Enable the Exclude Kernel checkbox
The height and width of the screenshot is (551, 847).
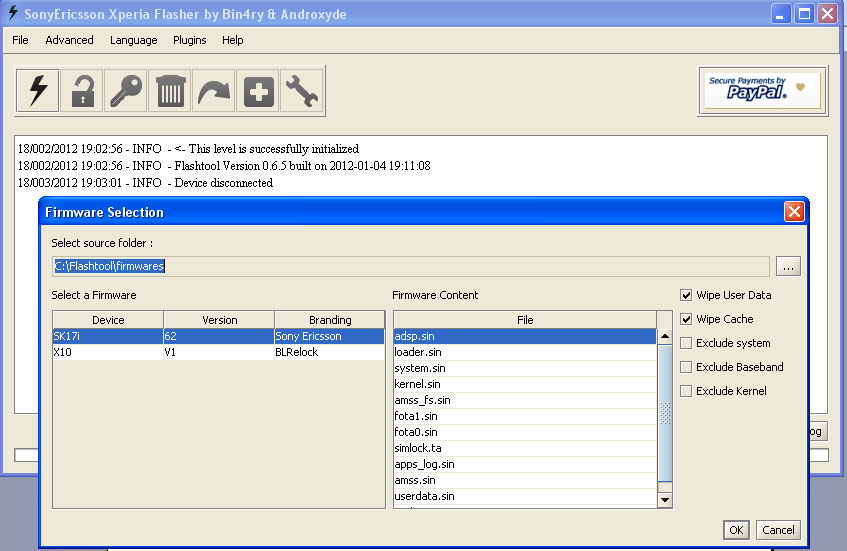click(686, 391)
